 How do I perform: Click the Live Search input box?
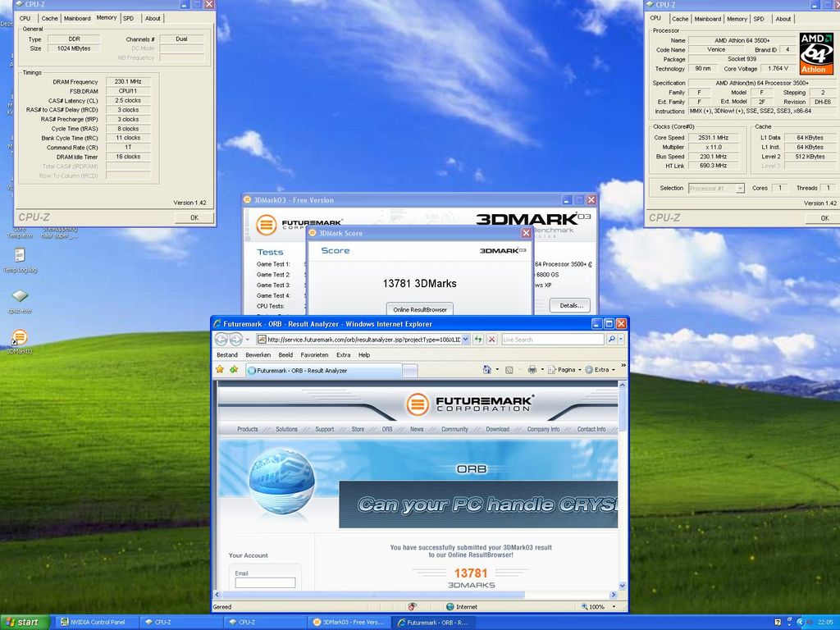point(552,339)
